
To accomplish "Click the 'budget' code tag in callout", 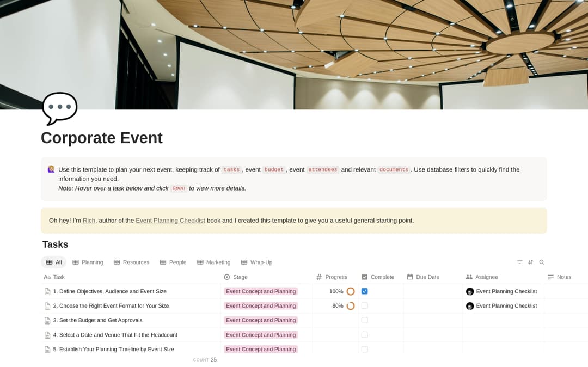I will [274, 169].
